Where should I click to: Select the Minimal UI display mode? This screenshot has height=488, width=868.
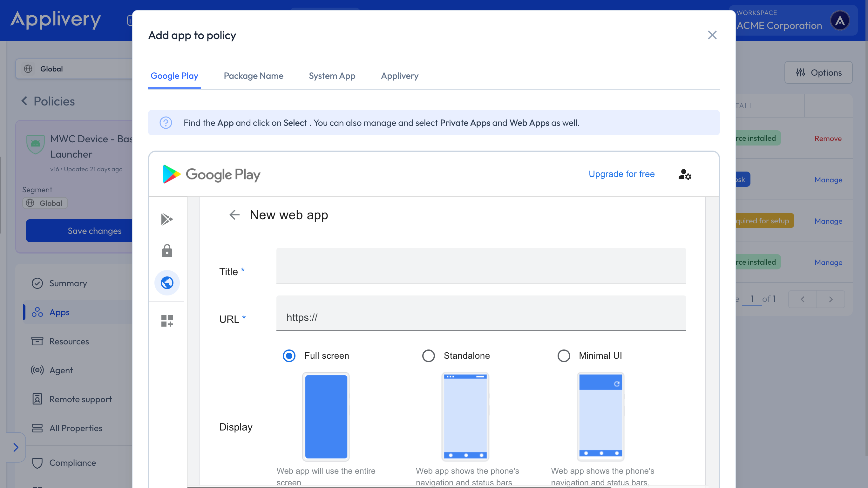[564, 356]
